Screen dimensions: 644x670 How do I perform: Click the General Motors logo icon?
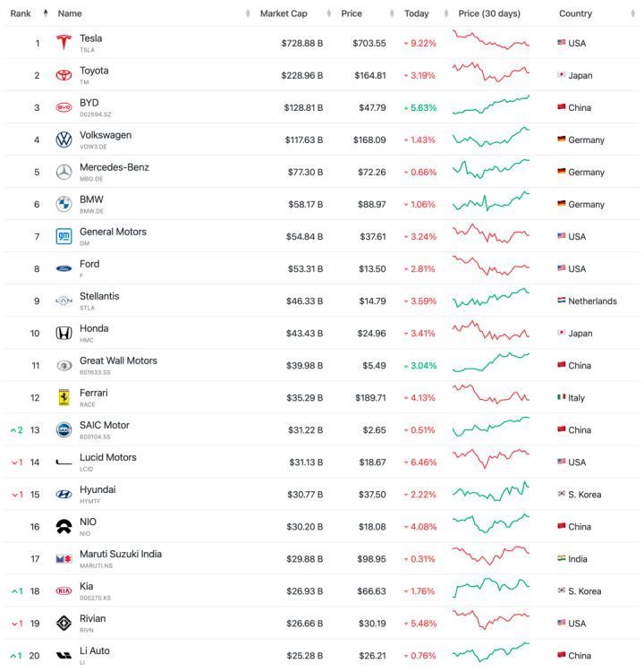pos(64,236)
